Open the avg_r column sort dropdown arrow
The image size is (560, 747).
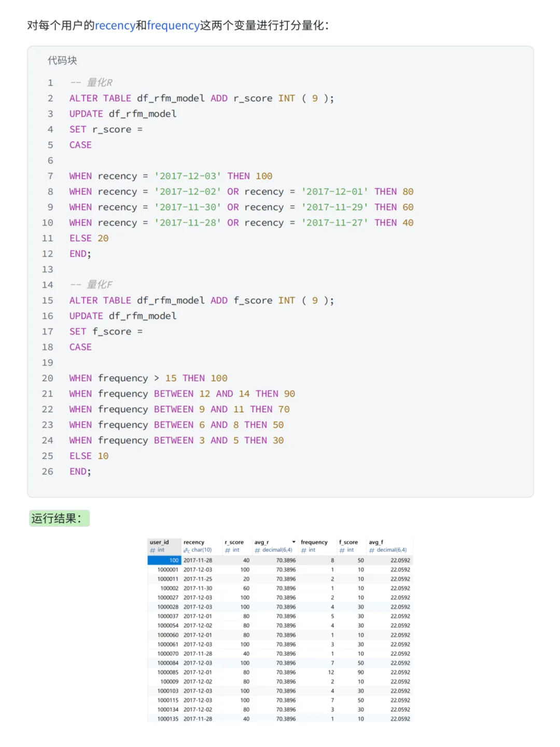[x=294, y=542]
